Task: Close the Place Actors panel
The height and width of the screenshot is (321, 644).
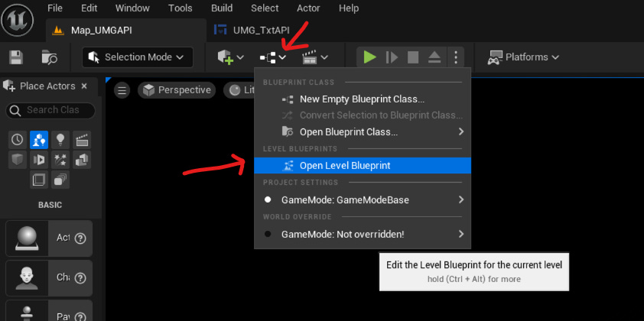Action: click(x=84, y=86)
